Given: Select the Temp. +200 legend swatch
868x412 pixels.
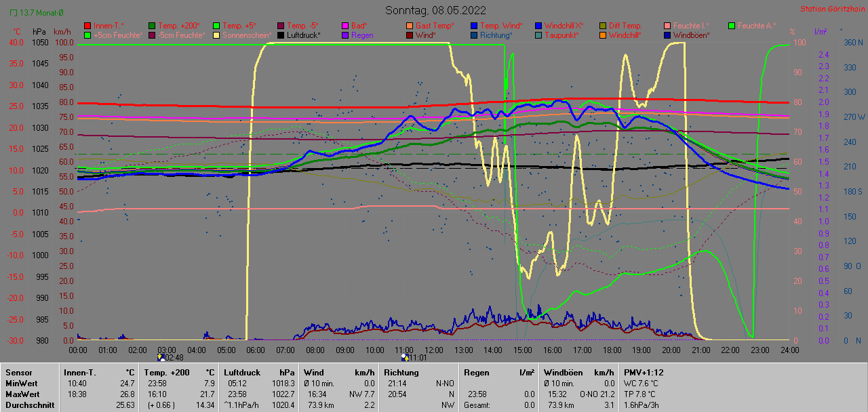Looking at the screenshot, I should coord(152,26).
